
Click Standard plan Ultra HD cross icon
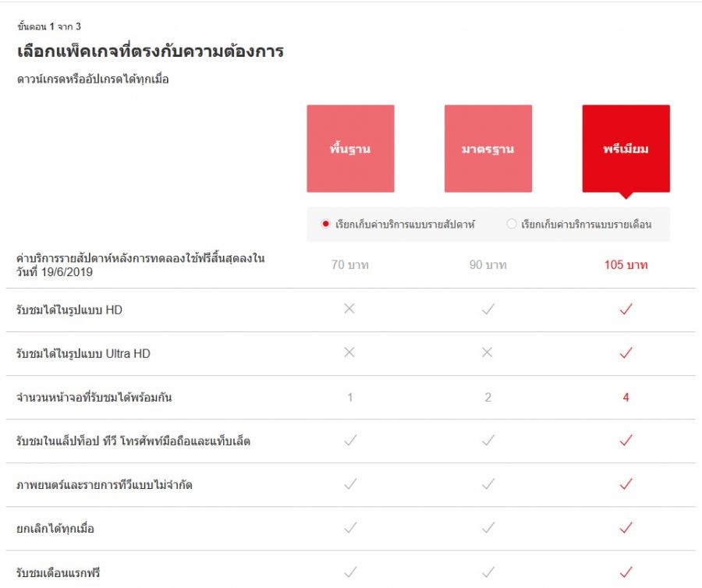[x=487, y=352]
